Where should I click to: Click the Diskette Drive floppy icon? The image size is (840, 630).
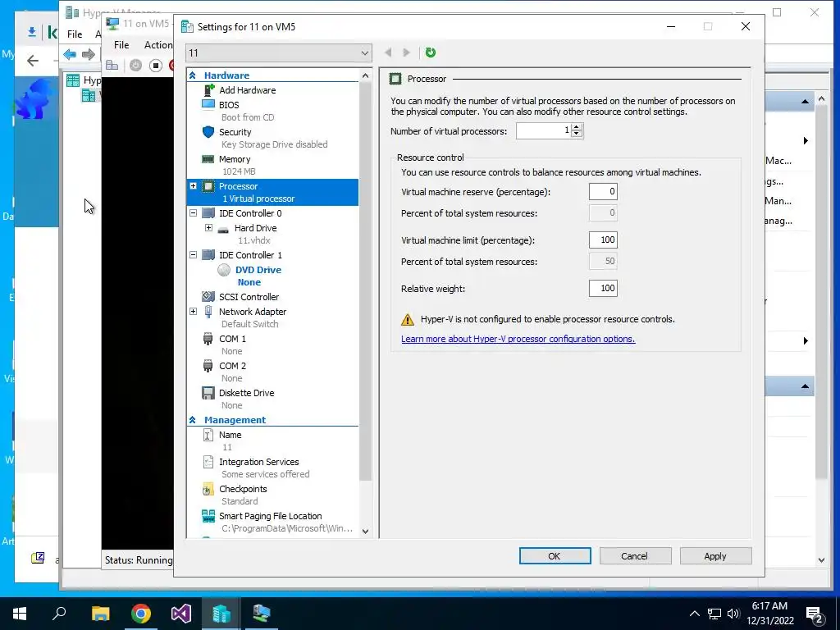coord(208,393)
